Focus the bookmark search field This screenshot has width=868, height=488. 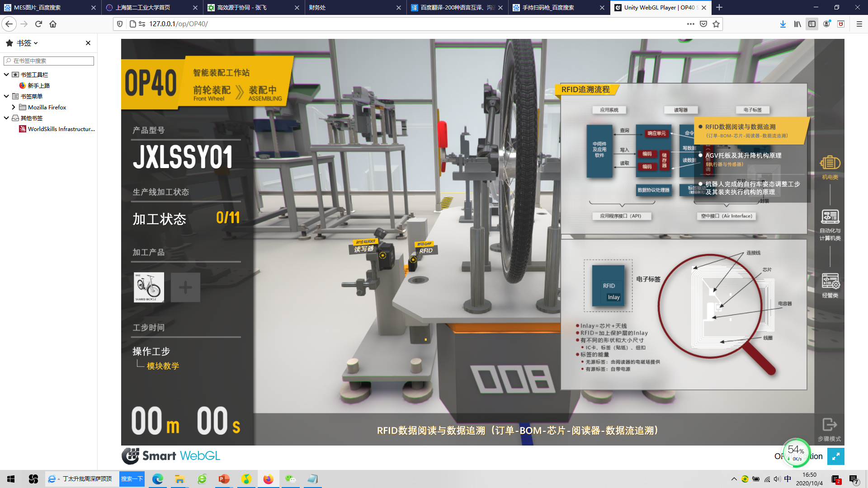point(49,61)
